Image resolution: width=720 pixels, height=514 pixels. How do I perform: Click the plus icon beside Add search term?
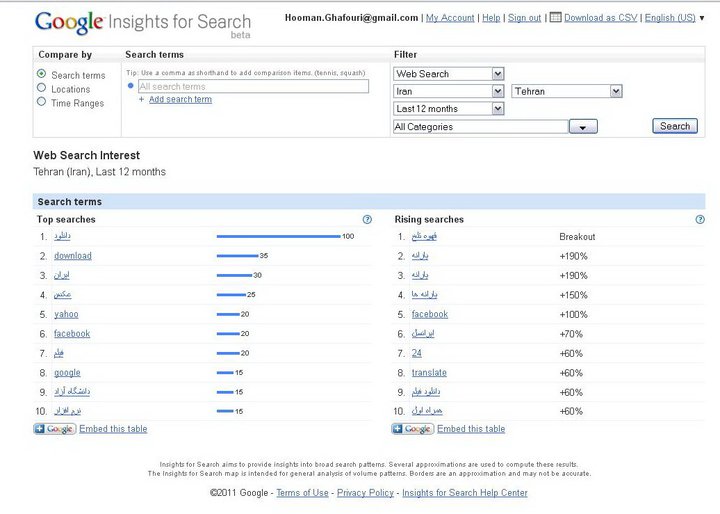[141, 99]
